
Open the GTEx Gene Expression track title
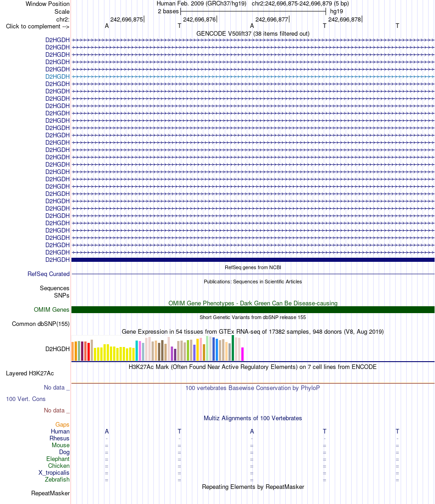(x=253, y=331)
